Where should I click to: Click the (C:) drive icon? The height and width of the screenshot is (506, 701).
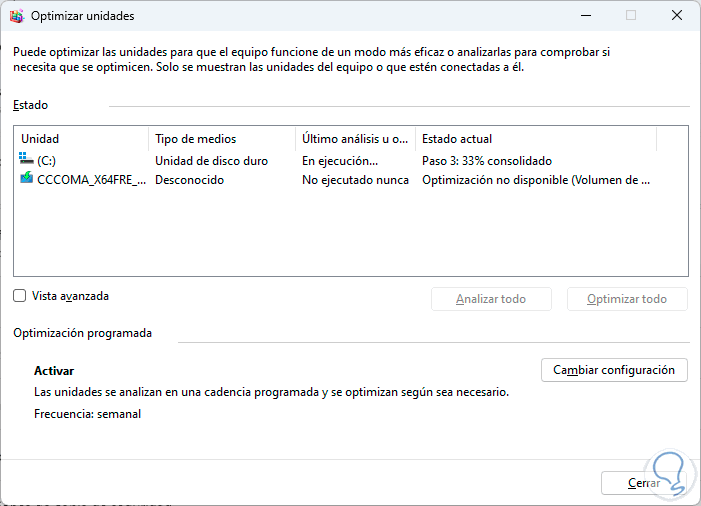(x=27, y=160)
